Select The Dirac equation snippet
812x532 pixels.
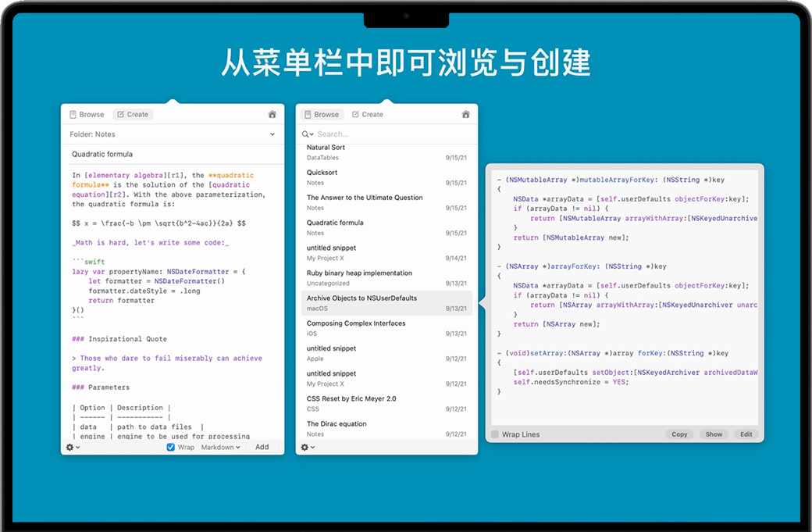click(386, 429)
